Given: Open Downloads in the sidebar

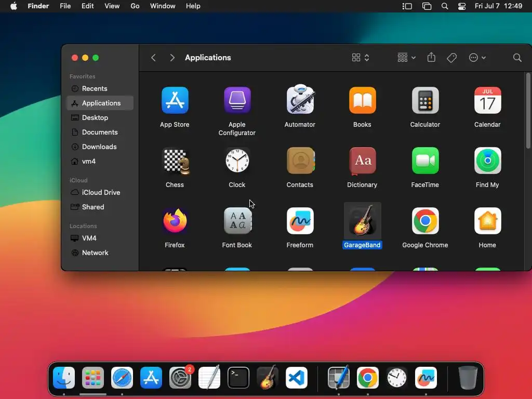Looking at the screenshot, I should click(x=100, y=147).
